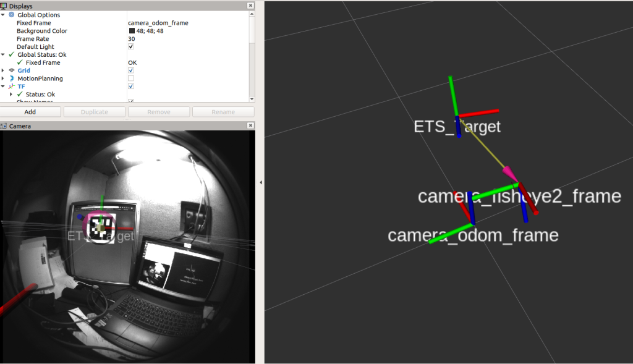Image resolution: width=633 pixels, height=364 pixels.
Task: Uncheck the Grid display checkbox
Action: [x=131, y=70]
